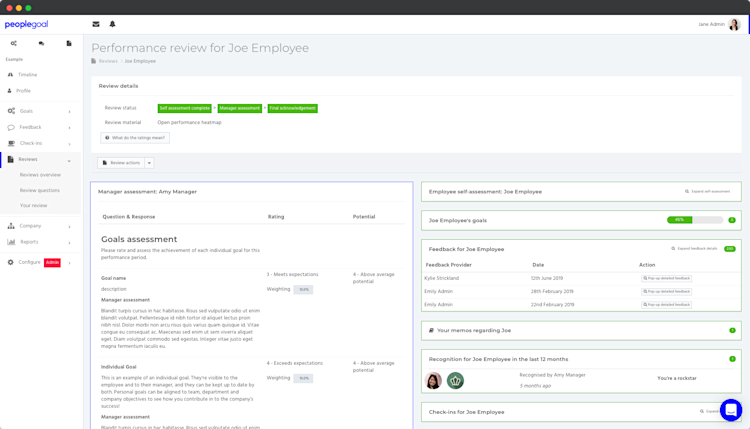
Task: Click the Reviews document icon
Action: [11, 159]
